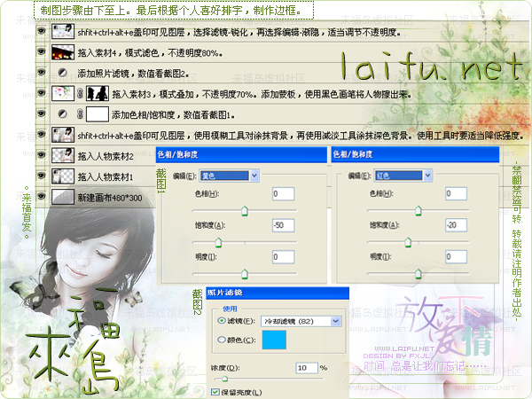Select layer text 添加色相/饱和度，数值看截图1
This screenshot has width=532, height=399.
173,115
